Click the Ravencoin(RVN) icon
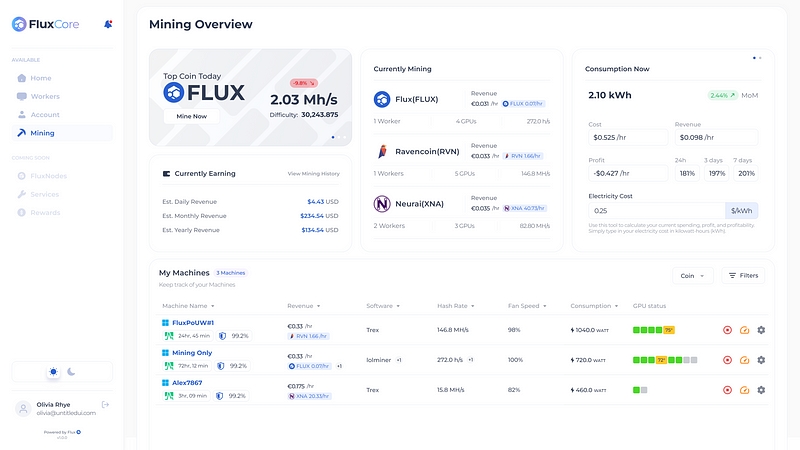This screenshot has width=800, height=450. click(382, 152)
